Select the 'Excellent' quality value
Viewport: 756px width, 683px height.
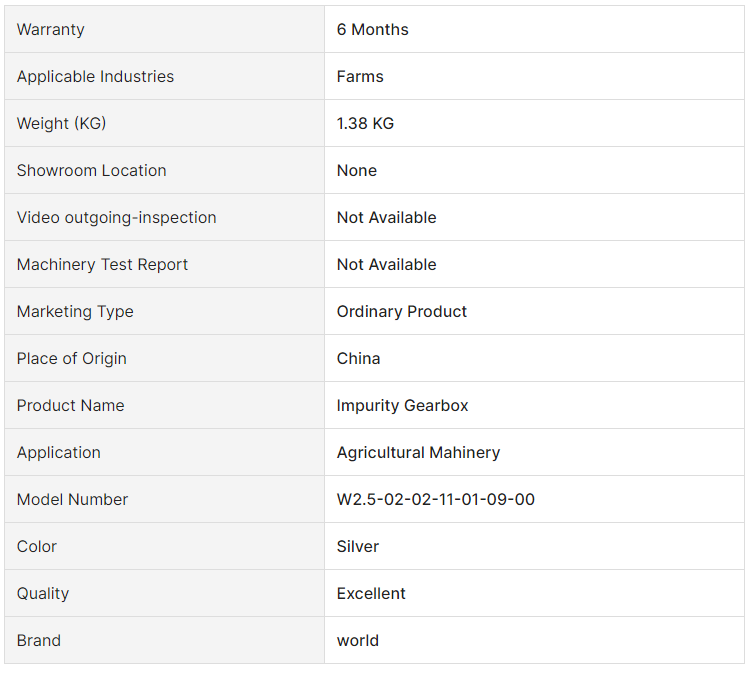click(x=371, y=594)
